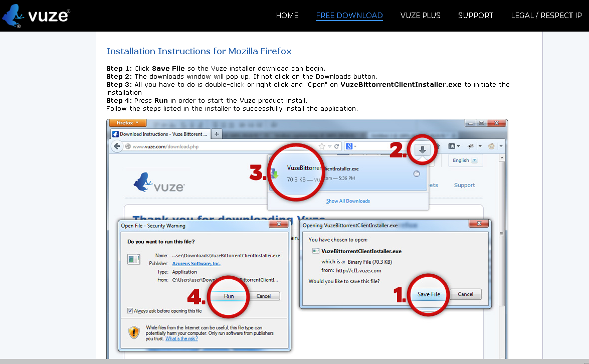Close the Open File - Security Warning dialog
Screen dimensions: 589x364
point(279,224)
